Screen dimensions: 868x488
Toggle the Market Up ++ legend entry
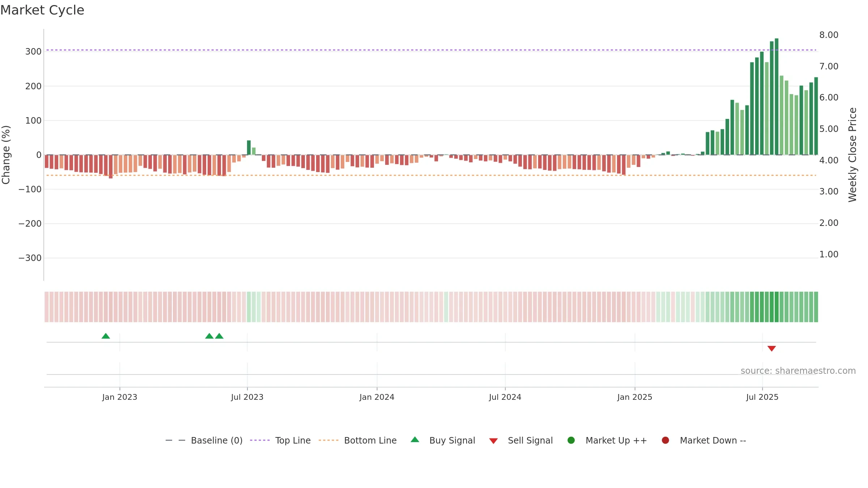pyautogui.click(x=607, y=440)
